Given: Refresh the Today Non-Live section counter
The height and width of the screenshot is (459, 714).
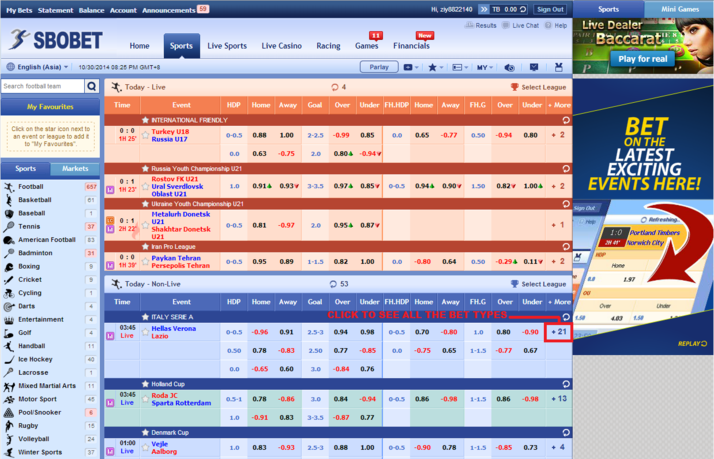Looking at the screenshot, I should click(333, 284).
